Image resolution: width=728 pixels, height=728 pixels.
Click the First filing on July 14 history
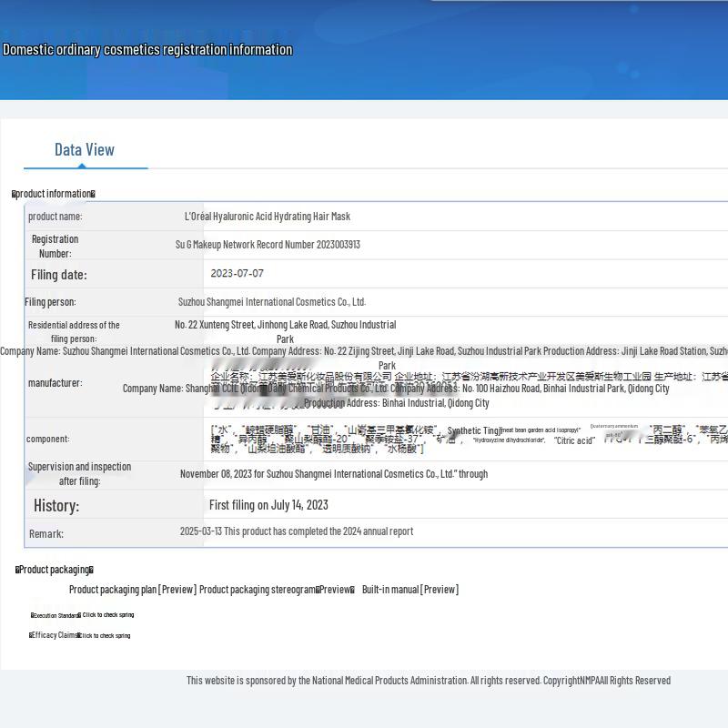pyautogui.click(x=268, y=505)
